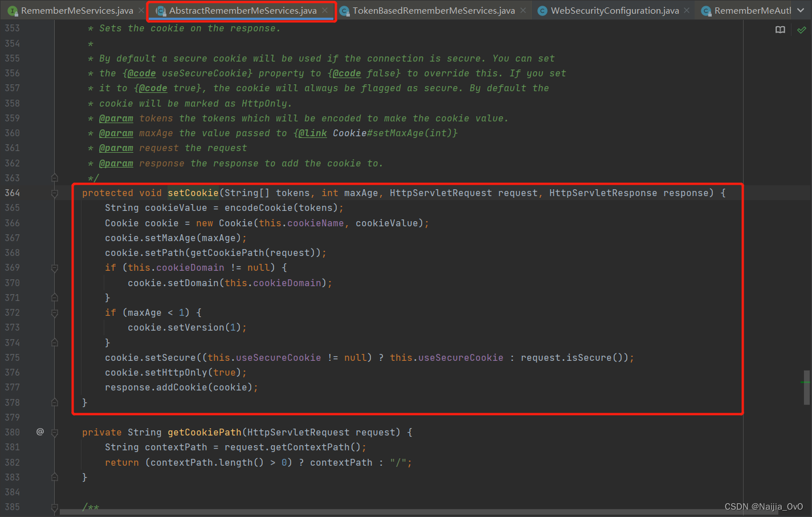This screenshot has height=517, width=812.
Task: Click the class icon on TokenBasedRememberMeServices.java tab
Action: 344,11
